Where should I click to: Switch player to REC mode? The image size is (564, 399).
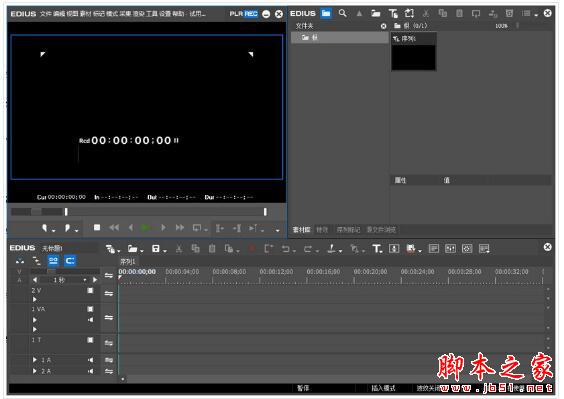coord(251,14)
